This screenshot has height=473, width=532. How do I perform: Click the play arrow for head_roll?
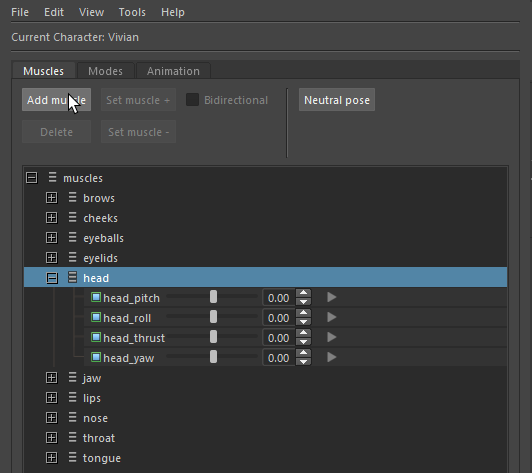tap(331, 317)
